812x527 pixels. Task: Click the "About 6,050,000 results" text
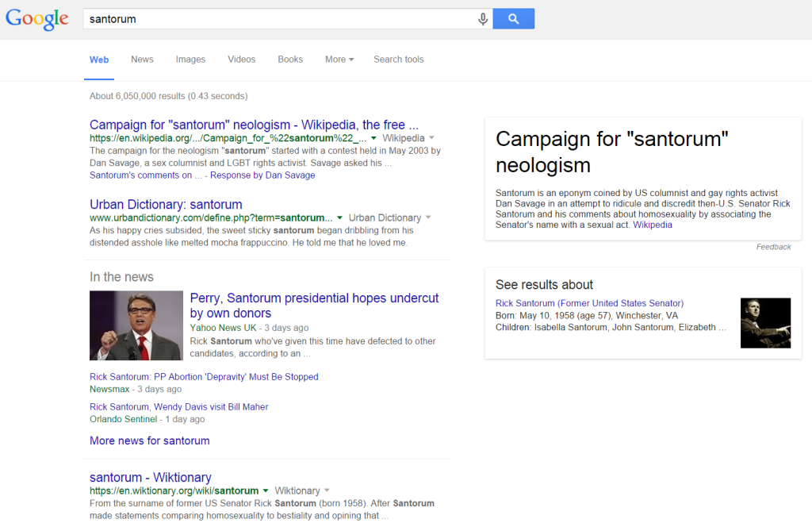point(168,96)
